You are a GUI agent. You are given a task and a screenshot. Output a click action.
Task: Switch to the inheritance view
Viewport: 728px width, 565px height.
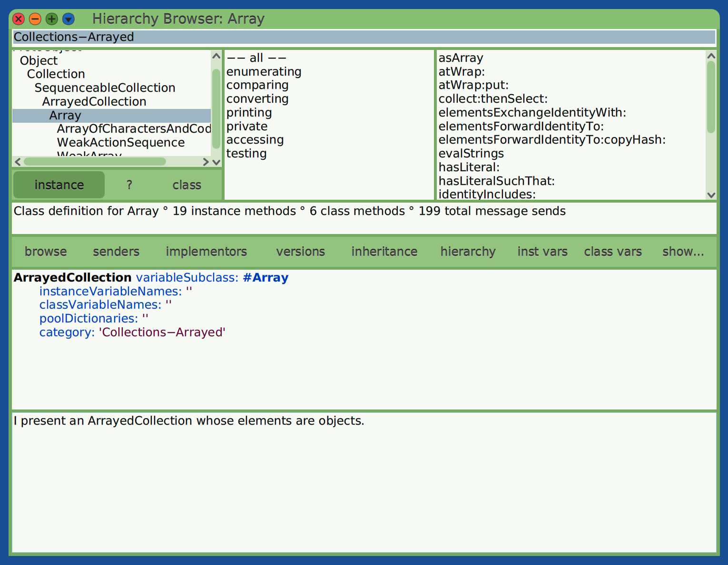(x=384, y=252)
